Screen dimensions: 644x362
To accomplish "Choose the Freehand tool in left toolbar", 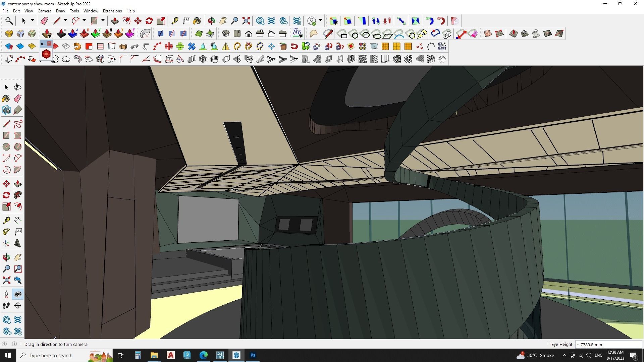I will click(18, 124).
